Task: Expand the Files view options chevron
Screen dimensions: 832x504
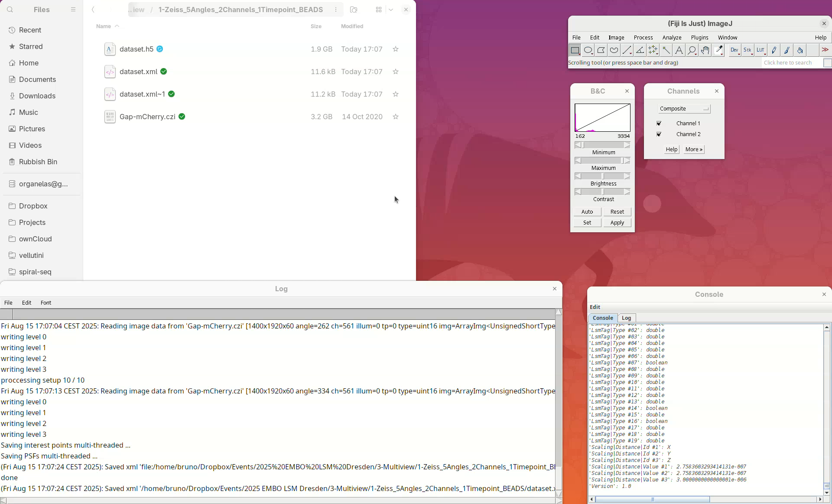Action: [x=391, y=10]
